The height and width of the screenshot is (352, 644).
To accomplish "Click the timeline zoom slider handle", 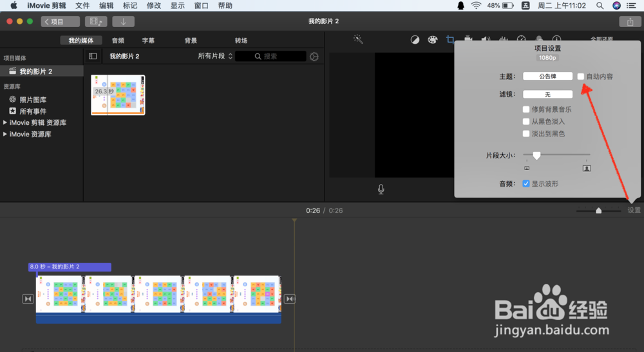I will (x=598, y=210).
